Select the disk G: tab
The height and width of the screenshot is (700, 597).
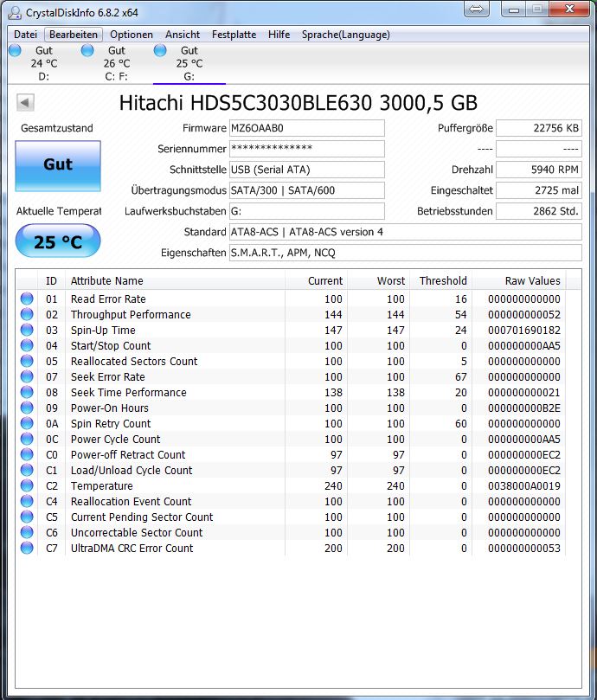tap(189, 63)
